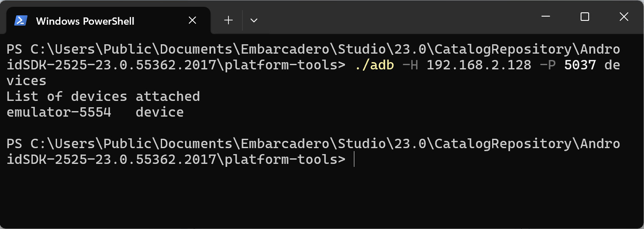The height and width of the screenshot is (229, 644).
Task: Click the emulator-5554 device name
Action: coord(59,112)
